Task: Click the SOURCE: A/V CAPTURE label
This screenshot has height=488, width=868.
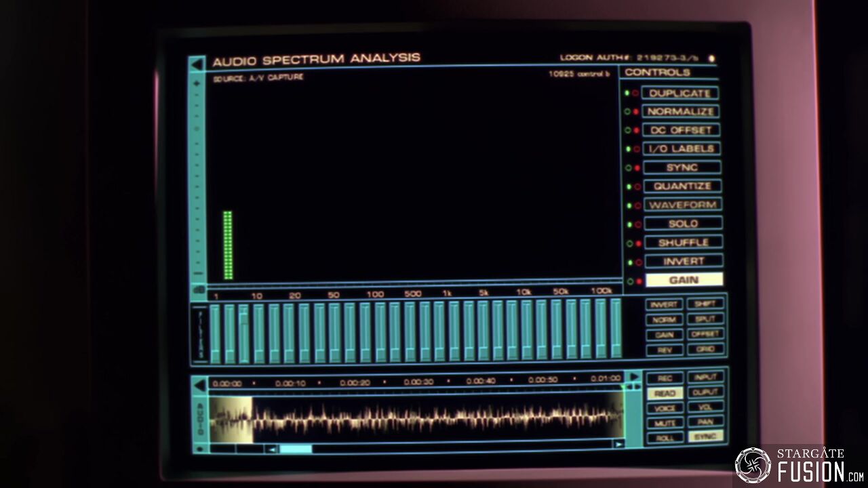Action: click(258, 78)
